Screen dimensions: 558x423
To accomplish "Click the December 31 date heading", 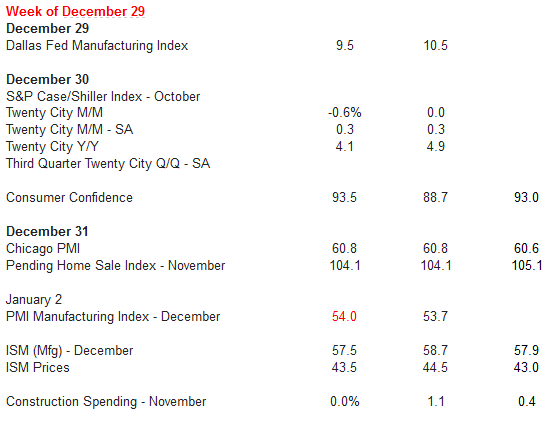I will pyautogui.click(x=47, y=232).
